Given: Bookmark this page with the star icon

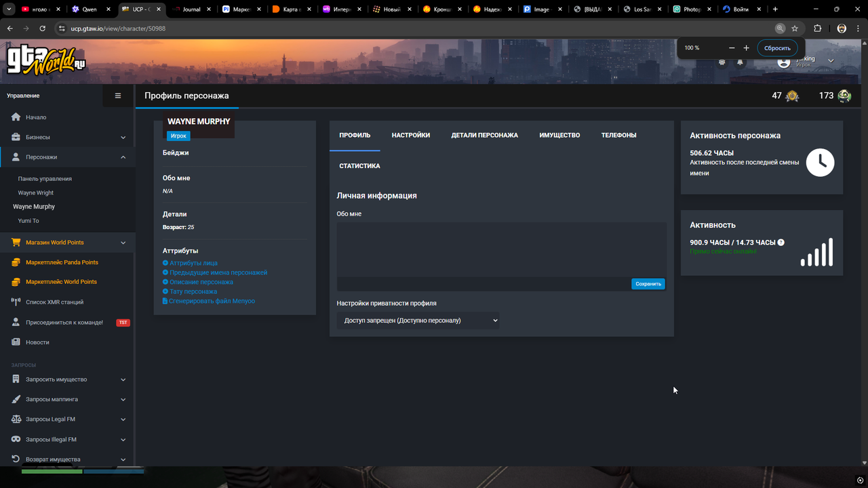Looking at the screenshot, I should (795, 28).
